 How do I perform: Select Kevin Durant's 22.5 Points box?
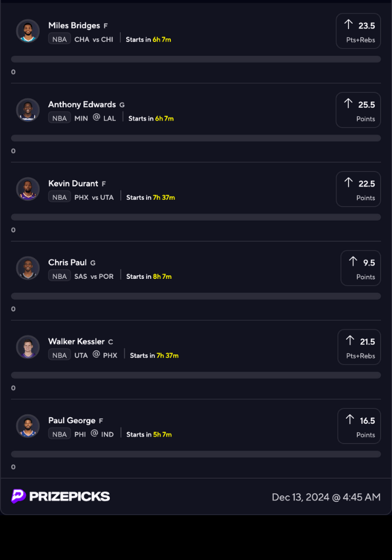click(358, 189)
